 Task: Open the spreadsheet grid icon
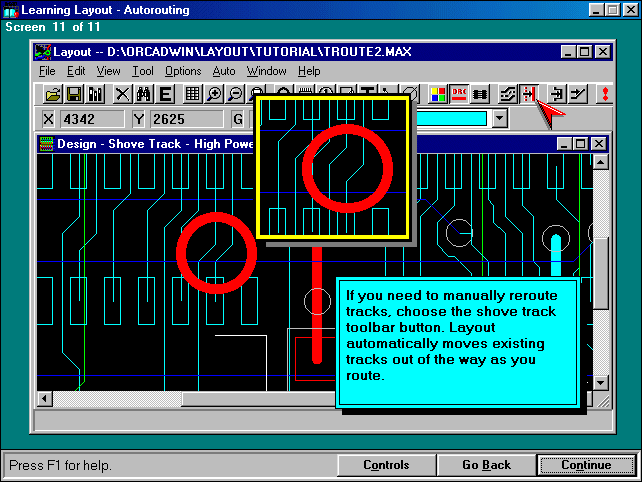(193, 94)
